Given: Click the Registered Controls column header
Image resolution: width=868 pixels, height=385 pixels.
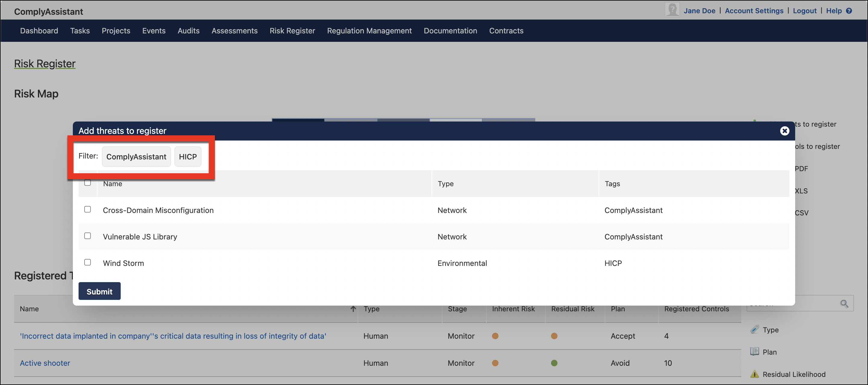Looking at the screenshot, I should (x=696, y=309).
